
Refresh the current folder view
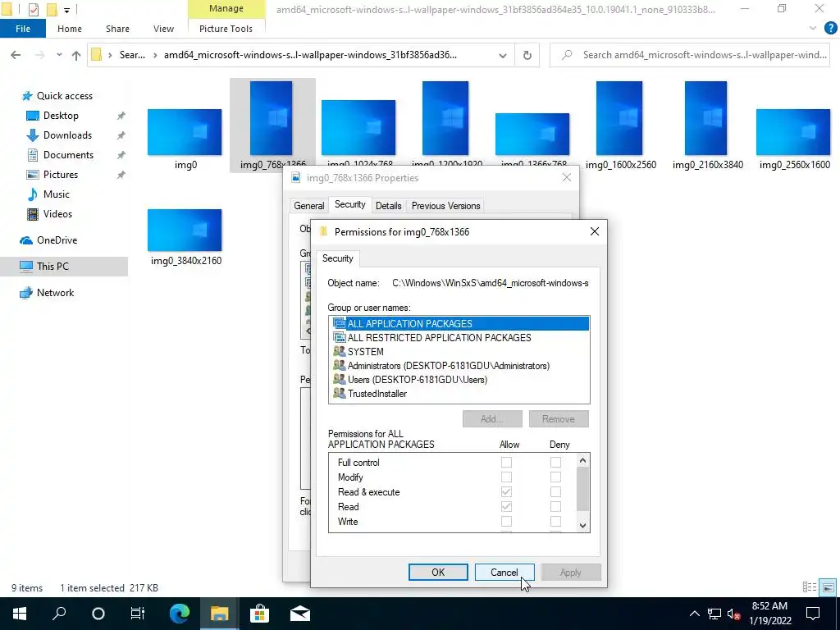pyautogui.click(x=527, y=55)
